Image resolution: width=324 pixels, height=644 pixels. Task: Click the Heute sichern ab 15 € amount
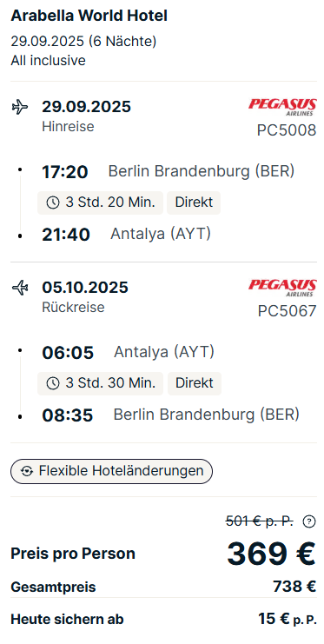click(x=288, y=619)
